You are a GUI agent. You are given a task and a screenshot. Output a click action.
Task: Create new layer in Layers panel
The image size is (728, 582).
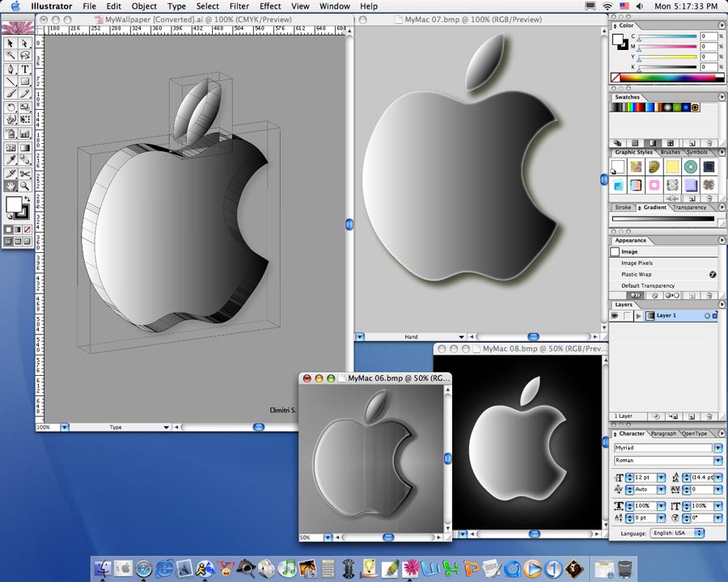[692, 416]
